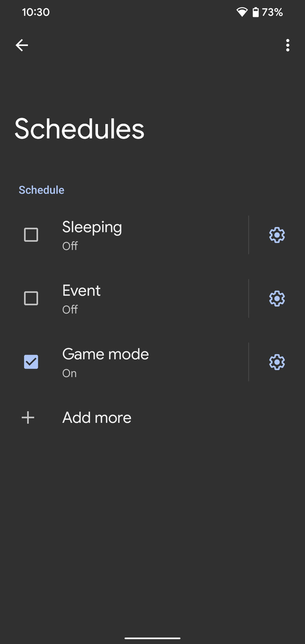
Task: Tap the Add more option
Action: pyautogui.click(x=97, y=418)
